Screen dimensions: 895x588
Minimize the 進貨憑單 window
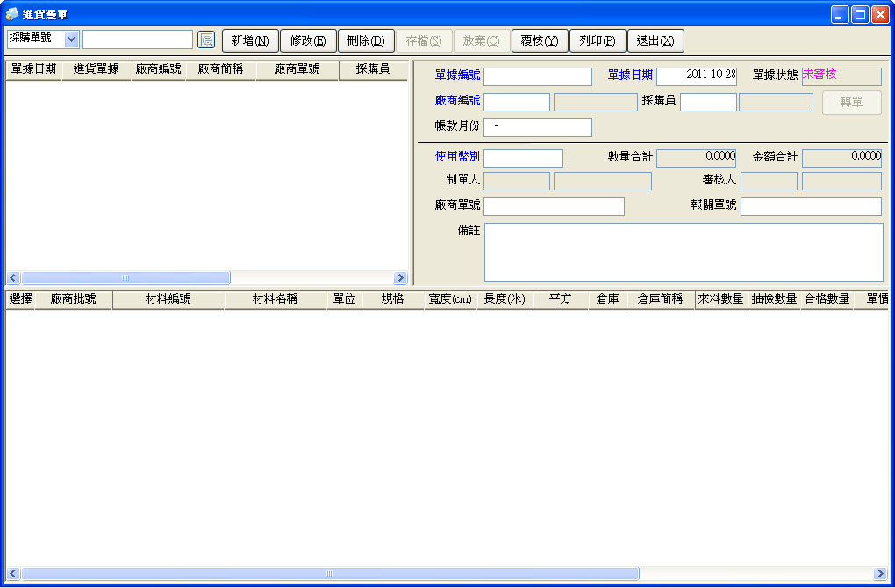click(x=840, y=14)
